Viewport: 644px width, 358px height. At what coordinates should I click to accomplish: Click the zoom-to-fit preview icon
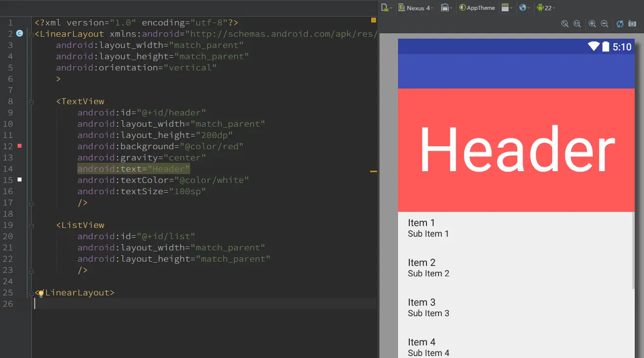coord(565,23)
